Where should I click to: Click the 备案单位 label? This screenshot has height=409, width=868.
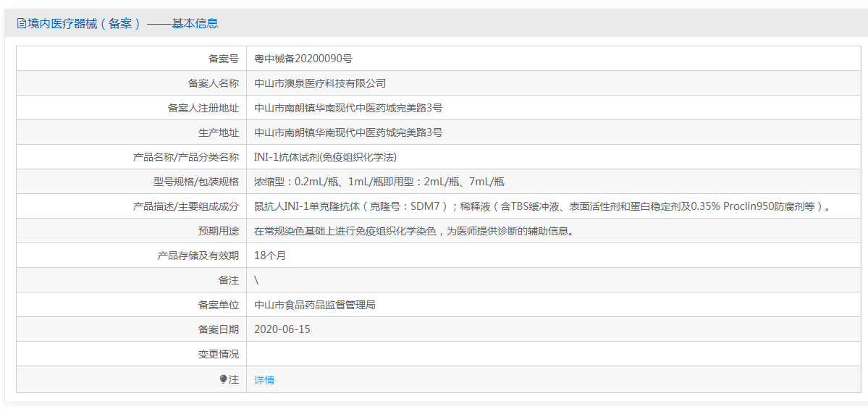[219, 305]
